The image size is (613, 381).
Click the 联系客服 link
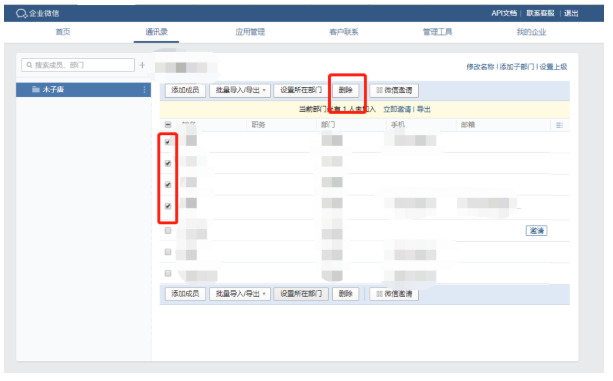point(540,13)
